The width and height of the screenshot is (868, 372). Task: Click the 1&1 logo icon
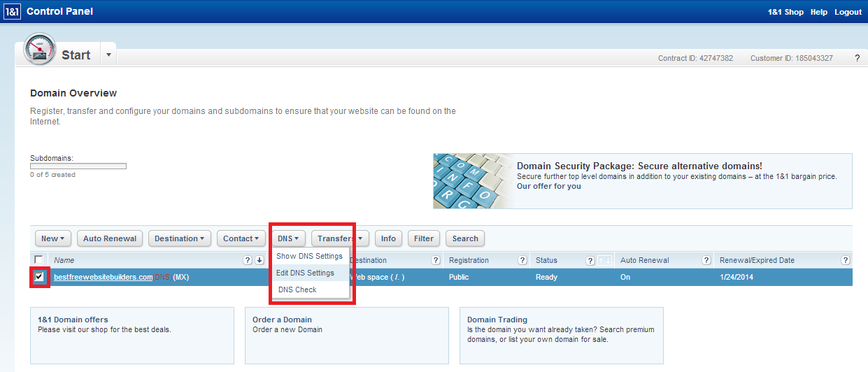pyautogui.click(x=12, y=11)
